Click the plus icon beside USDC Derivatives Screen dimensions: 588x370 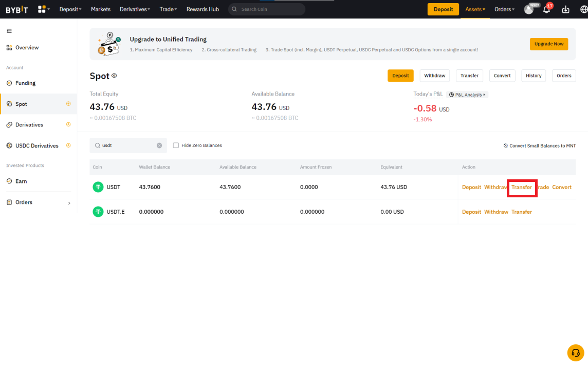tap(68, 145)
